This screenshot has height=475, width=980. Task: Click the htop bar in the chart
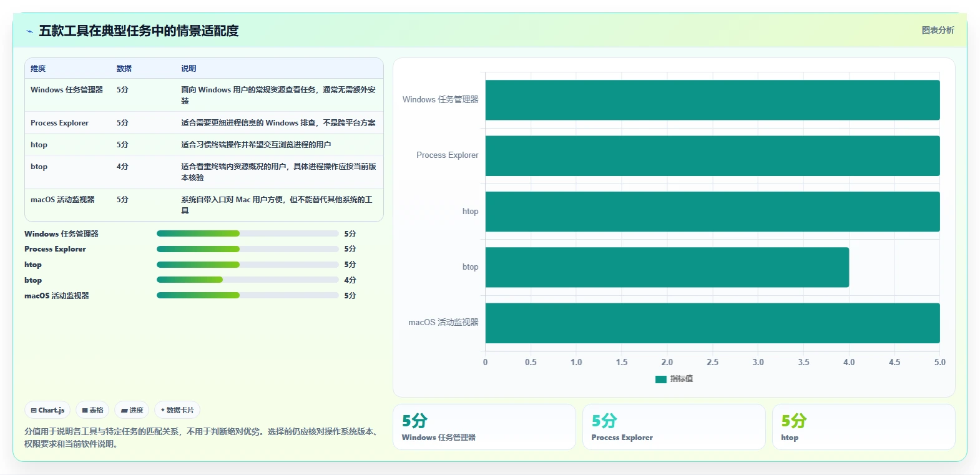(x=712, y=212)
